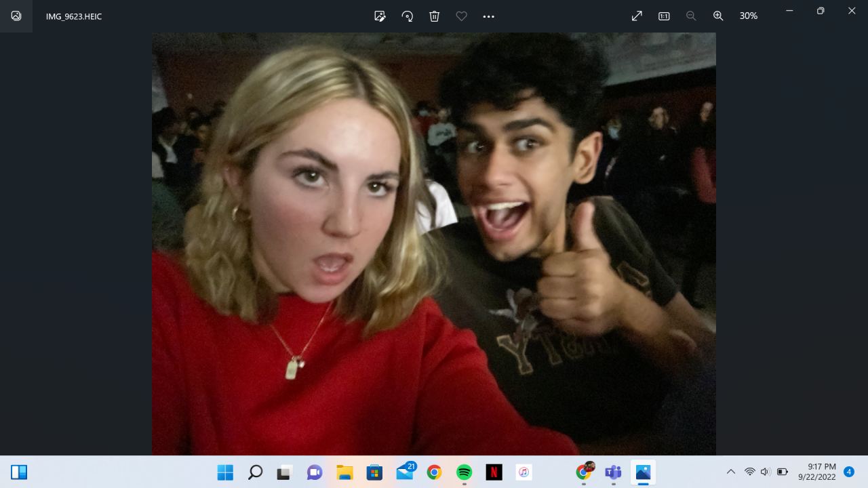Switch to Spotify in the taskbar
This screenshot has width=868, height=488.
coord(464,472)
